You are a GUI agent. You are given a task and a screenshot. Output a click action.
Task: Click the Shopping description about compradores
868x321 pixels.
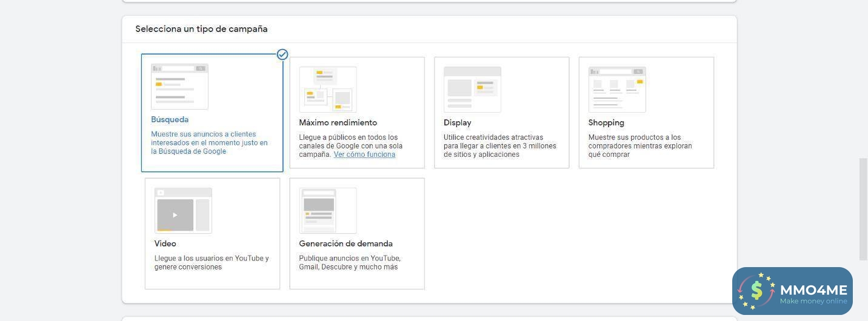640,146
